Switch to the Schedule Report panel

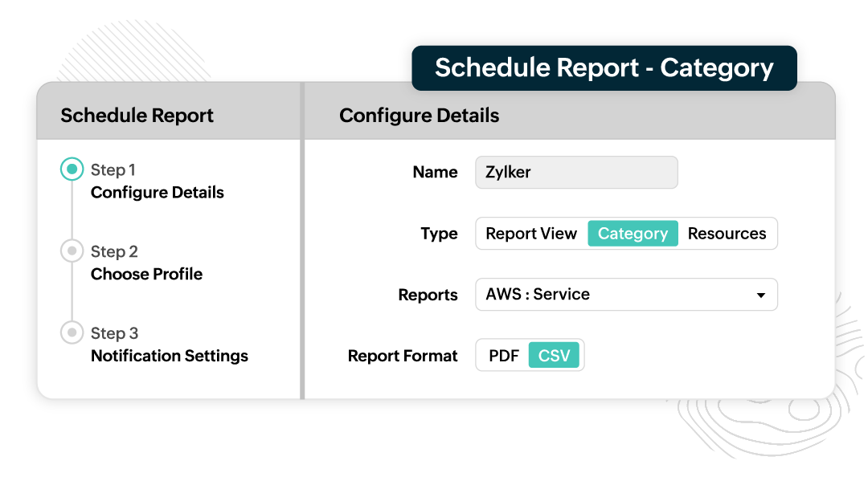tap(137, 116)
